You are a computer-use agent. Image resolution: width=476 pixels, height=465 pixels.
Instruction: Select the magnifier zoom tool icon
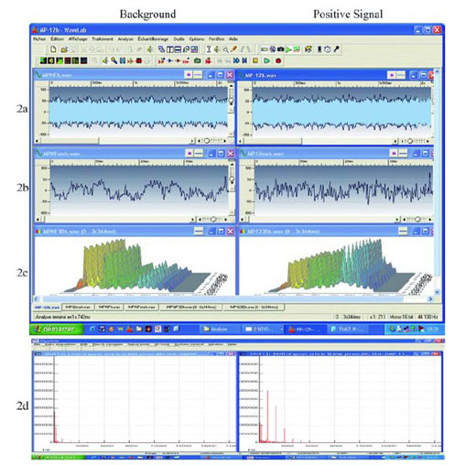[x=225, y=49]
